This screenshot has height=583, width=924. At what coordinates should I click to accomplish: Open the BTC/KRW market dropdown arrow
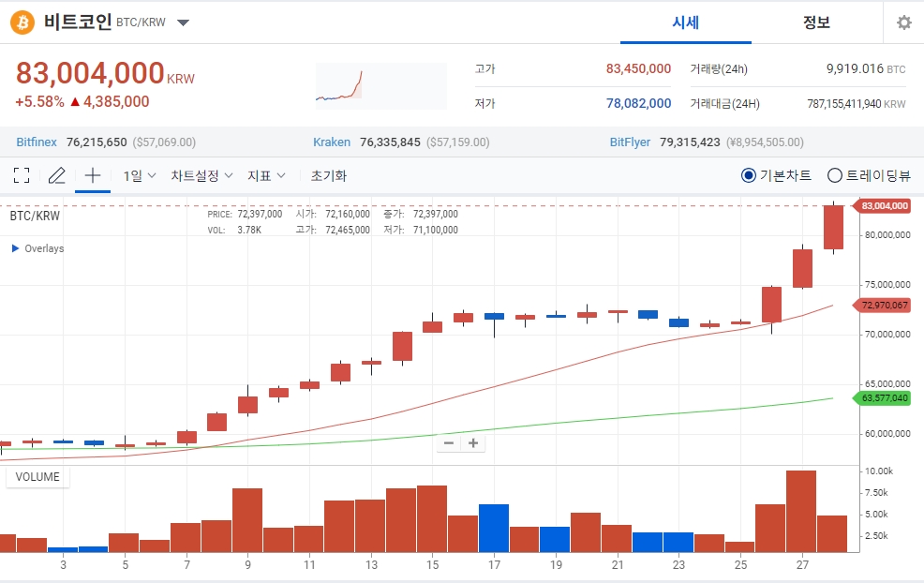point(184,23)
